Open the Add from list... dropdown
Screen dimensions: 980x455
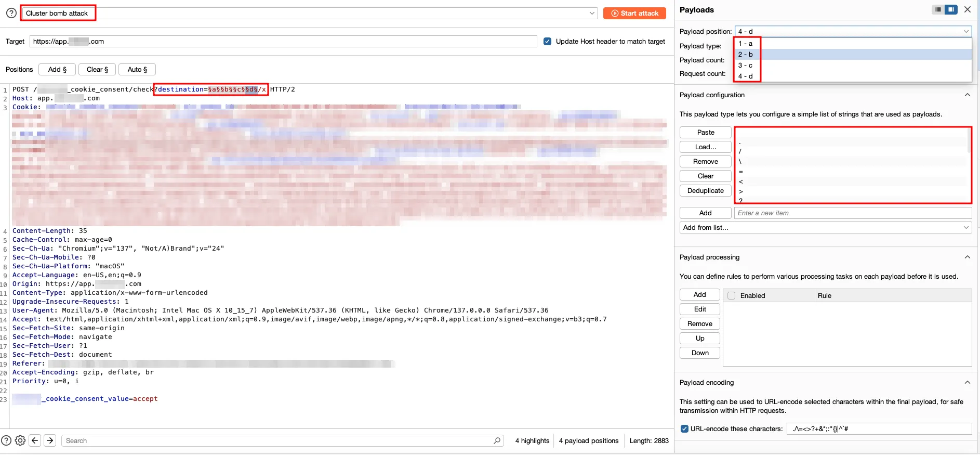point(826,228)
